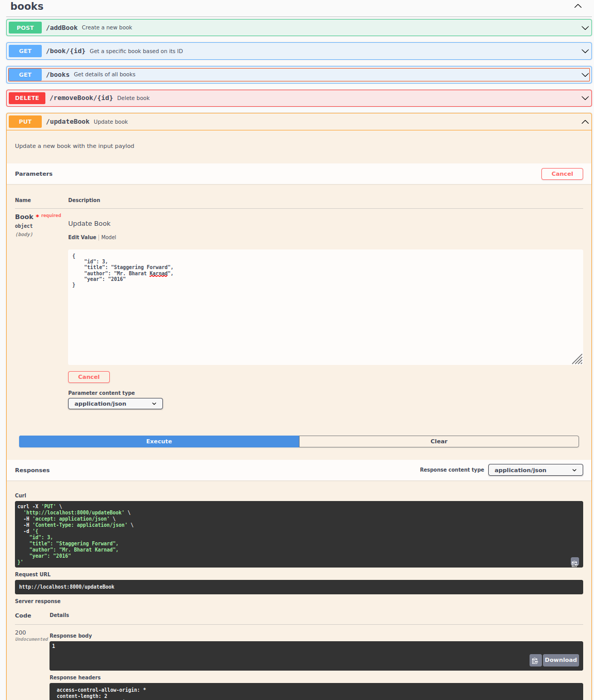Viewport: 594px width, 700px height.
Task: Click the DELETE badge on /removeBook/{id}
Action: click(x=26, y=98)
